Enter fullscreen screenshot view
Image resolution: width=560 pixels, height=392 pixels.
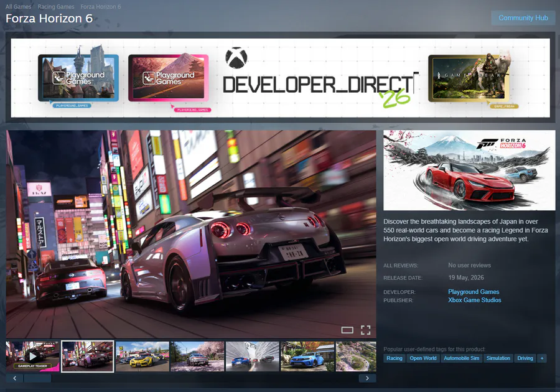365,330
